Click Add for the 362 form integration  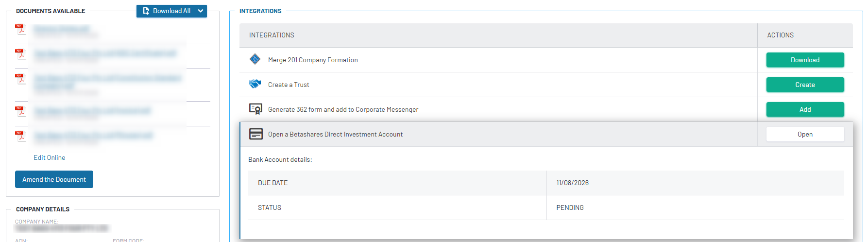click(x=805, y=109)
